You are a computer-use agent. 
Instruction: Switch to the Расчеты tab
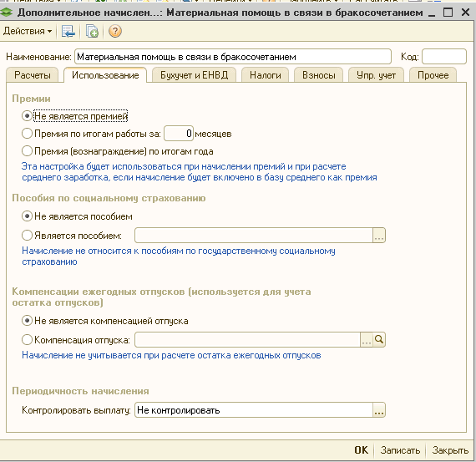[33, 75]
